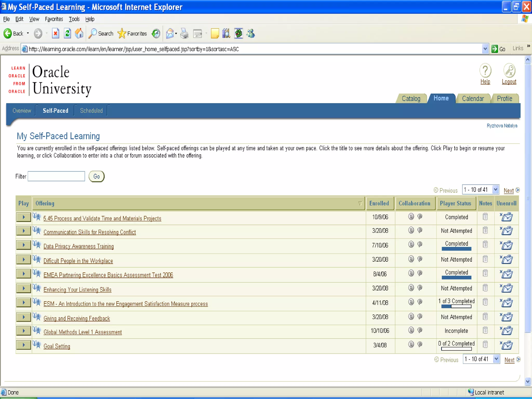Click the Help question mark icon
Viewport: 532px width, 399px height.
coord(485,71)
